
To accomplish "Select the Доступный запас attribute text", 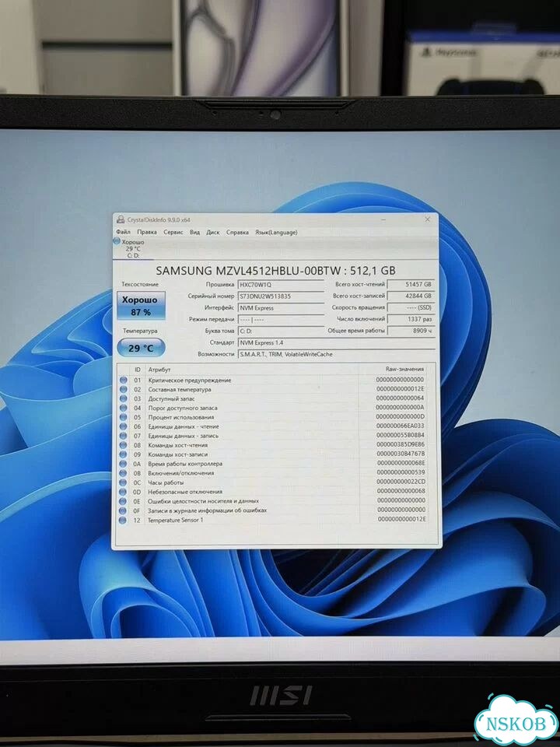I will [171, 398].
